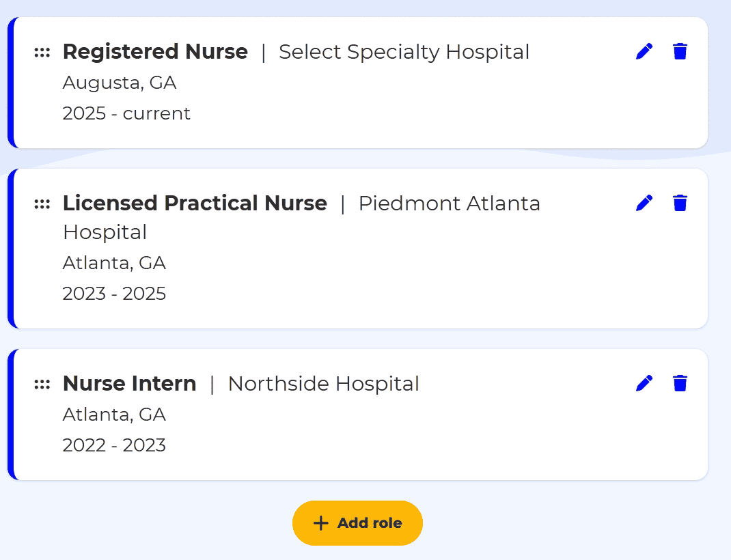
Task: Edit the Registered Nurse role entry
Action: pyautogui.click(x=643, y=51)
